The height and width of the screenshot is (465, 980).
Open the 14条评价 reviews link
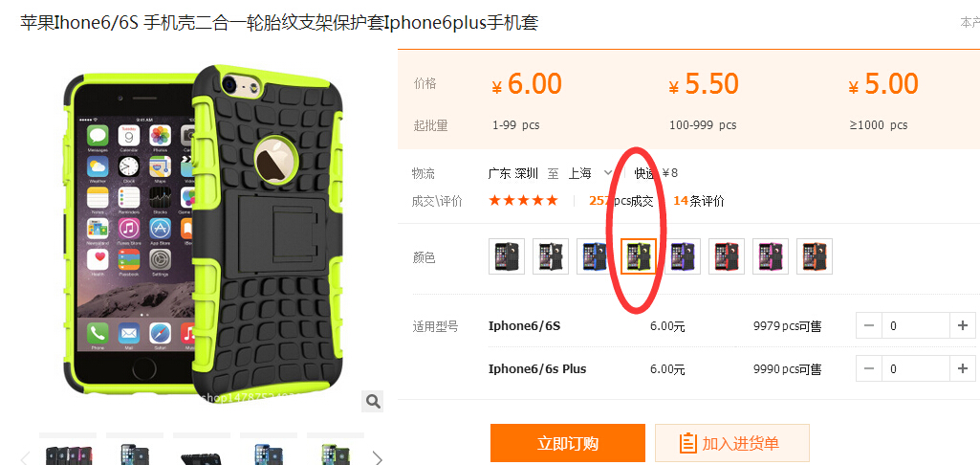699,201
